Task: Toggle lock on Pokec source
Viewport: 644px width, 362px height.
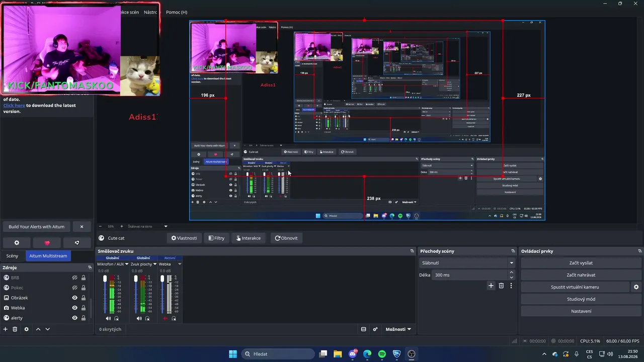Action: point(84,288)
